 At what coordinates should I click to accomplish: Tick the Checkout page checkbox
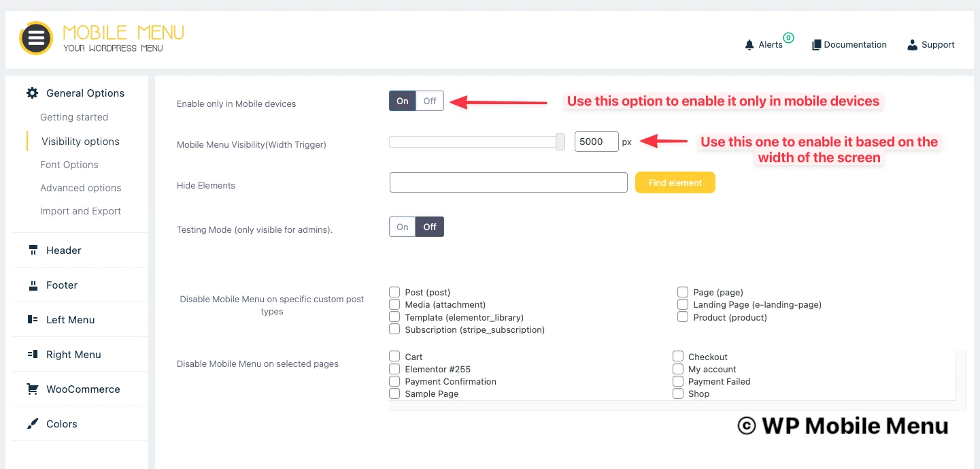[678, 357]
